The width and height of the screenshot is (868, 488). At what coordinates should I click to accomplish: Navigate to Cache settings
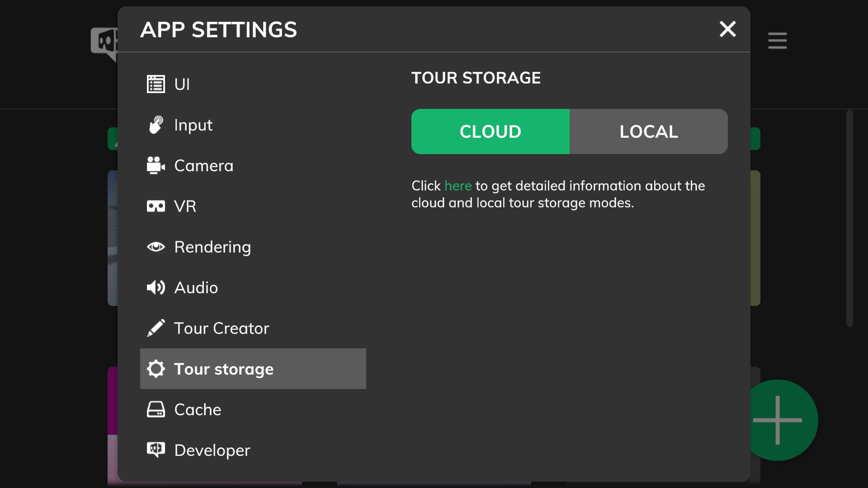coord(197,409)
